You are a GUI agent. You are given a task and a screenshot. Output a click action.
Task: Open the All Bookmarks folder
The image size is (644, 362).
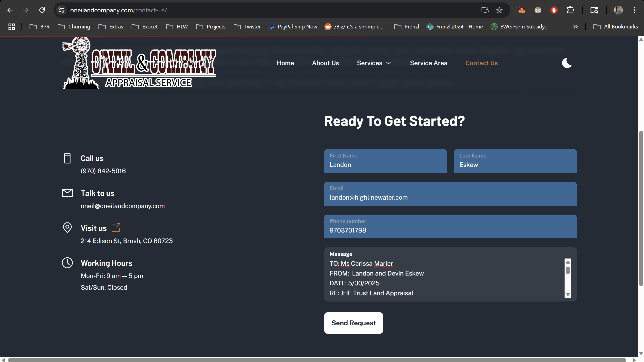coord(616,26)
